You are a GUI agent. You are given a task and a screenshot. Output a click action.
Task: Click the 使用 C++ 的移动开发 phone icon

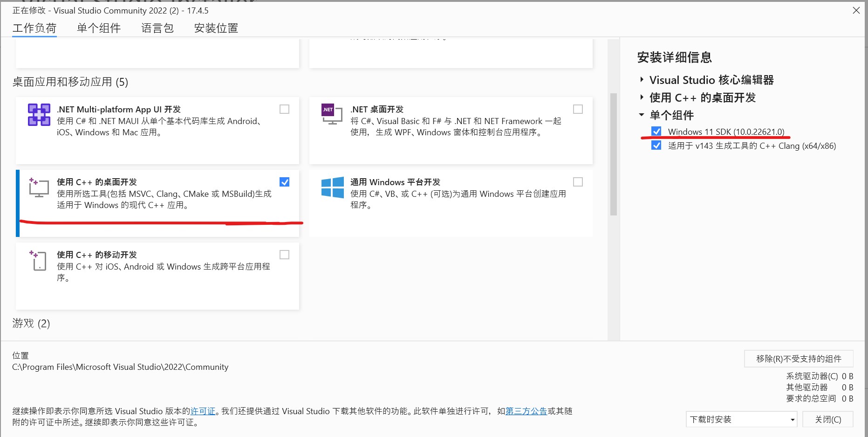point(38,260)
